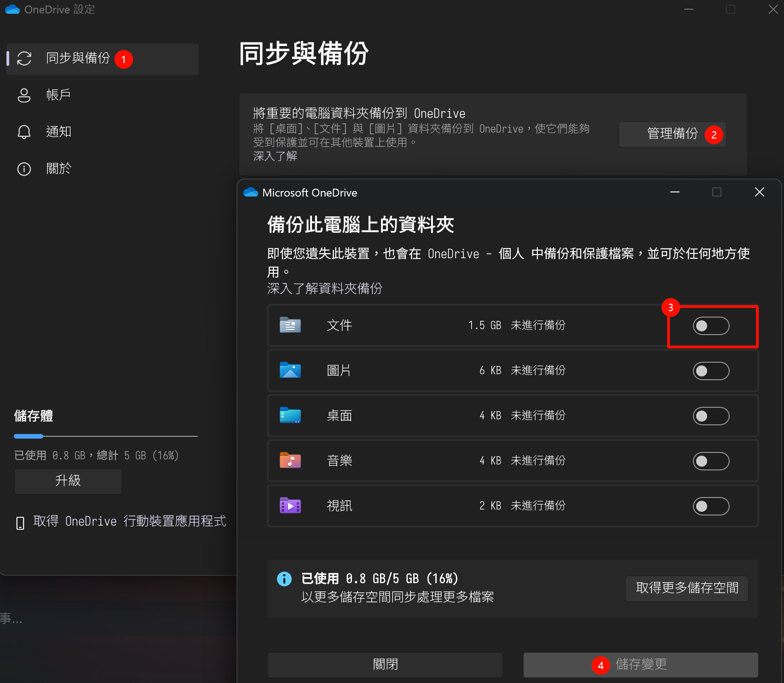Close the Microsoft OneDrive backup dialog
The width and height of the screenshot is (784, 683).
point(760,192)
